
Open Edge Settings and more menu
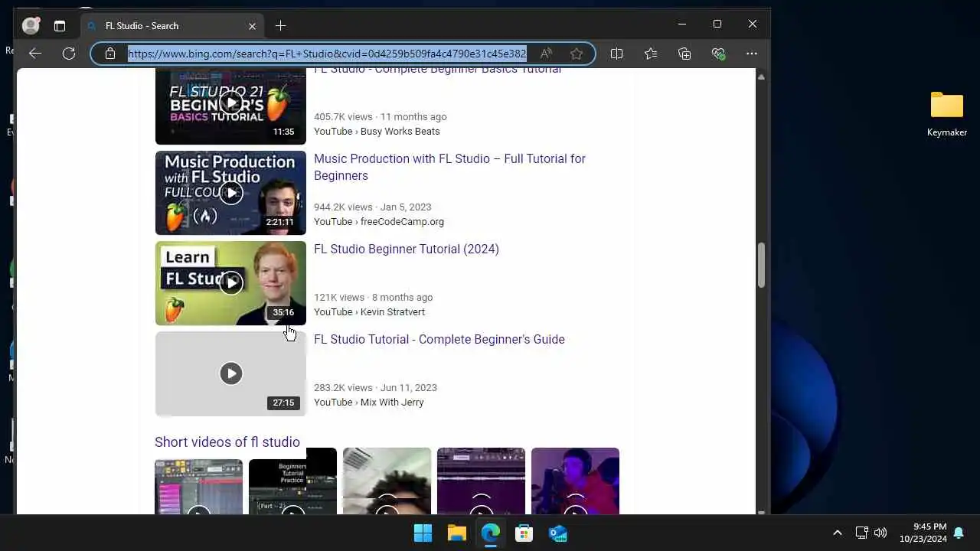point(752,54)
